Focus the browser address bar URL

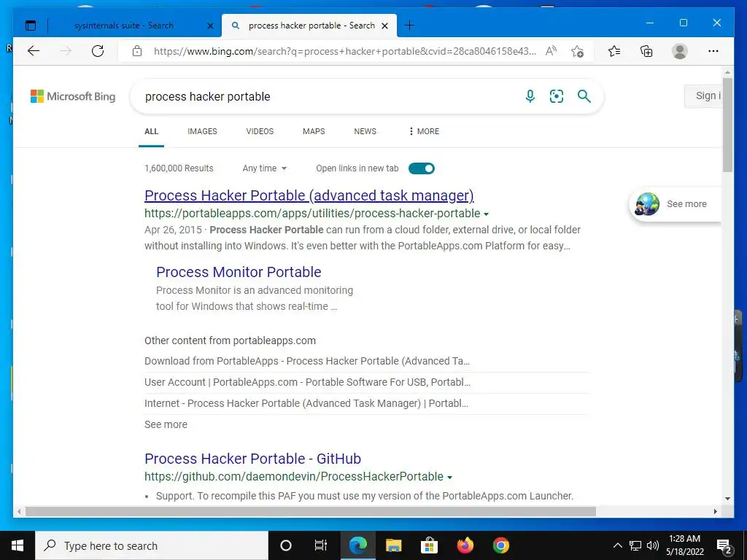345,51
